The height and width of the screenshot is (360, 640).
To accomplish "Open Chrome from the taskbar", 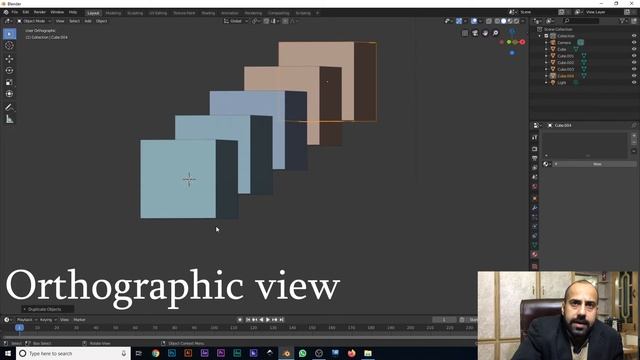I will tap(156, 353).
